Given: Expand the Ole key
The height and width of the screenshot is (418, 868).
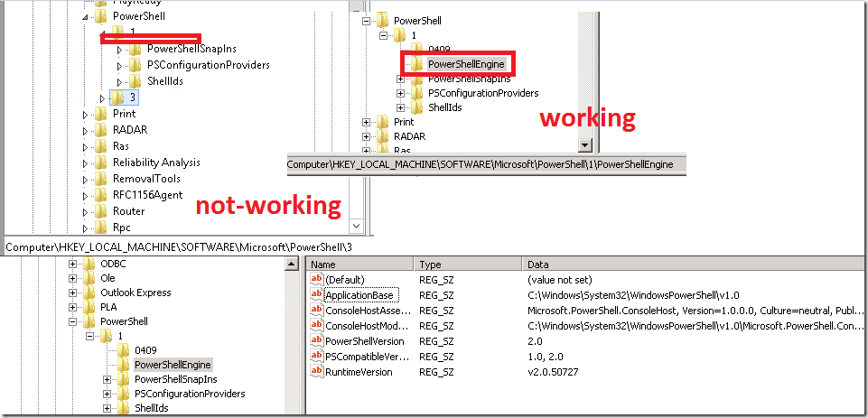Looking at the screenshot, I should click(72, 278).
